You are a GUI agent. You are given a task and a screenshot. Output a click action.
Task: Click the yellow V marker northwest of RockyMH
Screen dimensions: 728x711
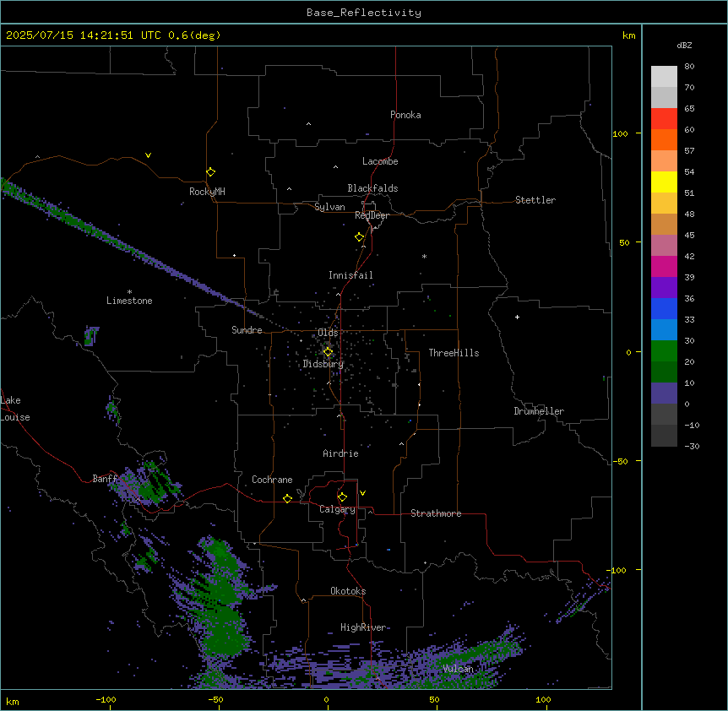click(x=148, y=155)
